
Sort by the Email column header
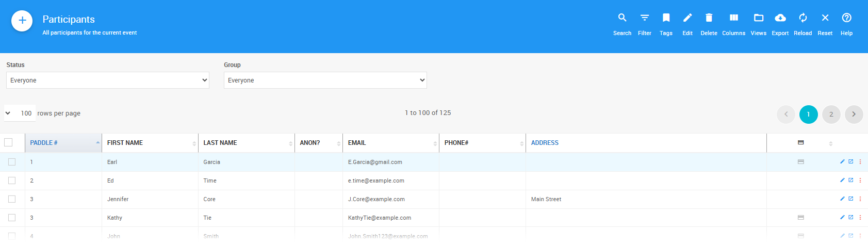click(x=357, y=143)
